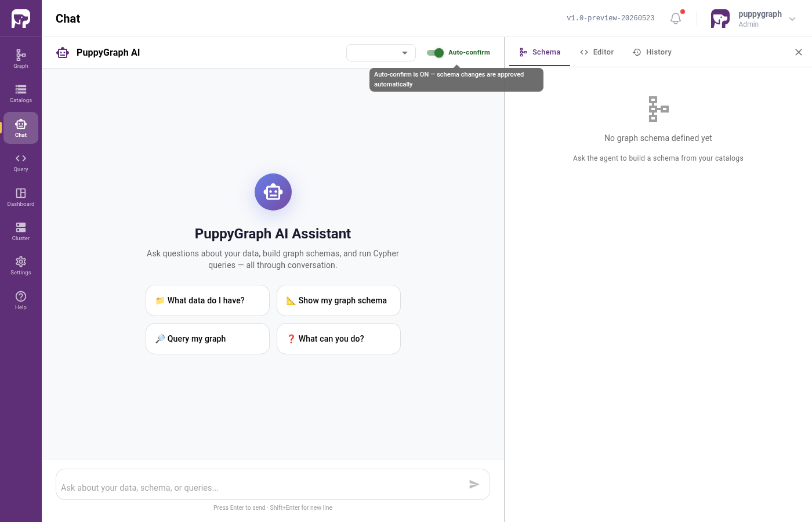Check the notifications bell icon
812x522 pixels.
676,19
